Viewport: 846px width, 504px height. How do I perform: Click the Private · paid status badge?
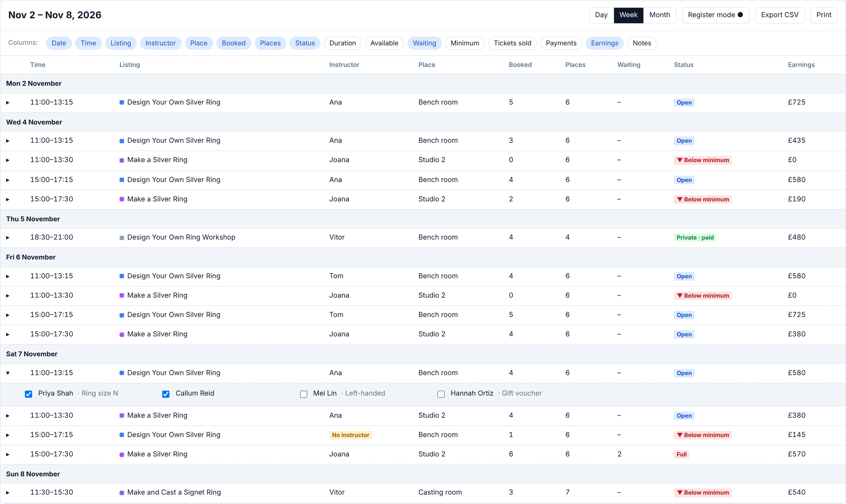[x=695, y=237]
